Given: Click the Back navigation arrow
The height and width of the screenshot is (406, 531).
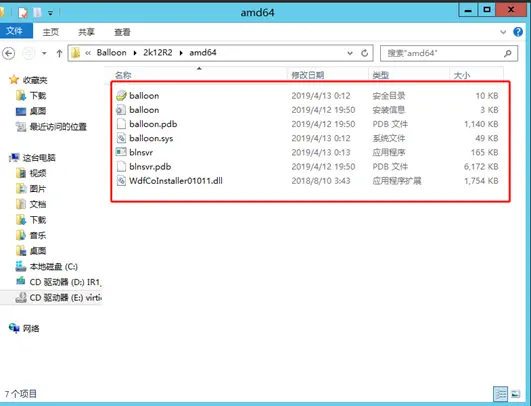Looking at the screenshot, I should coord(8,53).
